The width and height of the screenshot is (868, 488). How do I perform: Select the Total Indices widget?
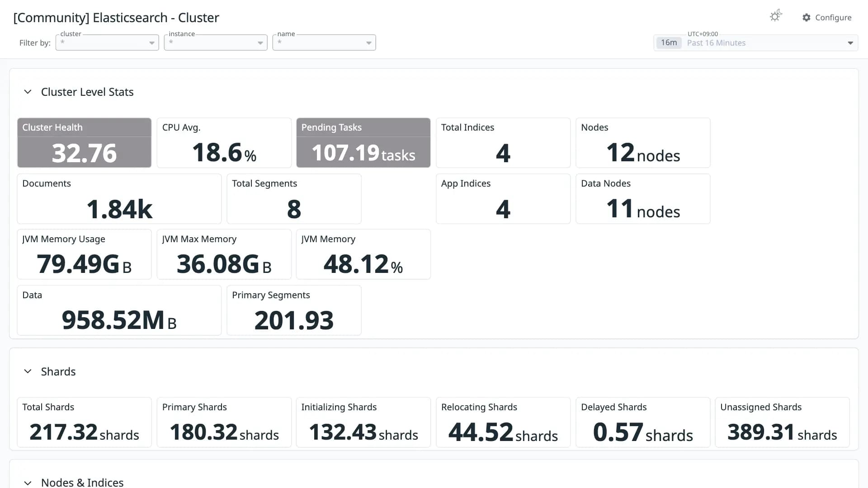[503, 143]
